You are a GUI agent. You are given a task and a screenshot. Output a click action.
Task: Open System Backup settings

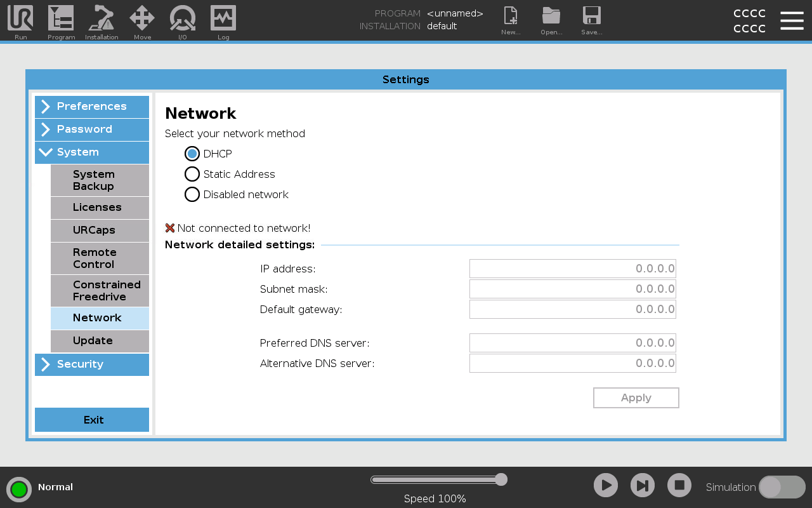click(100, 180)
